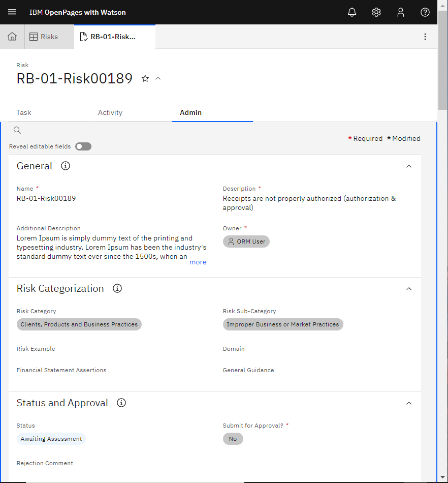
Task: Collapse the risk title header chevron
Action: click(158, 78)
